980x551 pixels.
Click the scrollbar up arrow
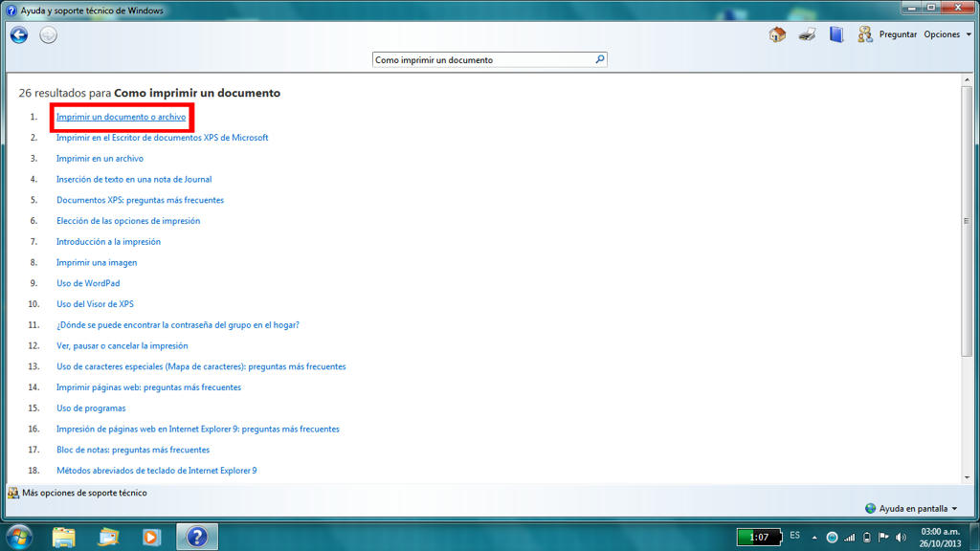(x=967, y=80)
